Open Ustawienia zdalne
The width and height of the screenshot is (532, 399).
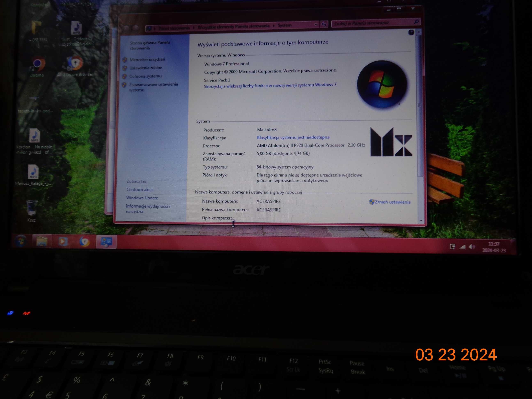point(146,68)
